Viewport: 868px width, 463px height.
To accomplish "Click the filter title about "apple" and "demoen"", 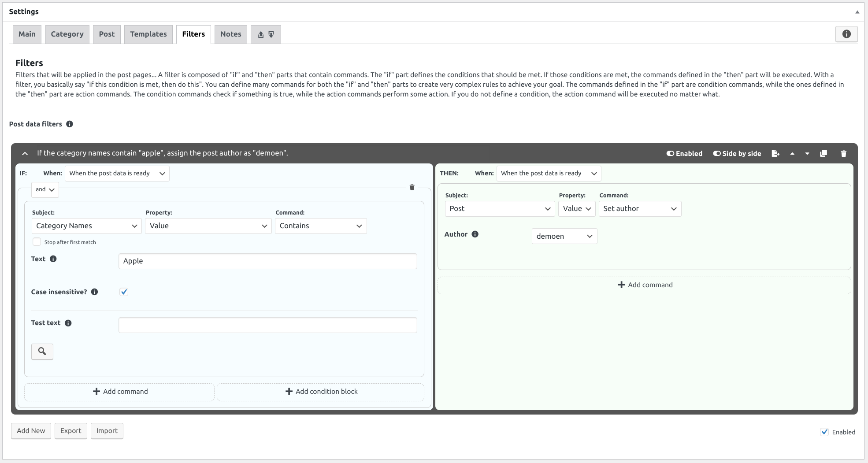I will point(163,153).
